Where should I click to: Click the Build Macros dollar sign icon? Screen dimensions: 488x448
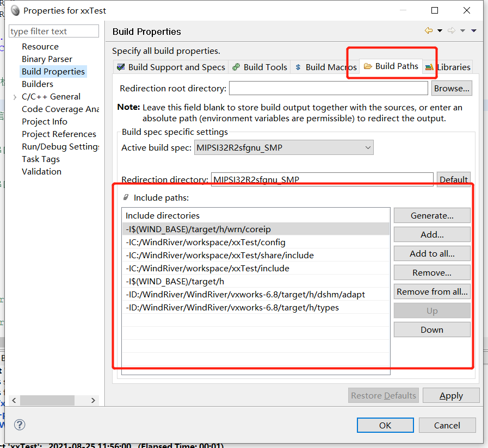(298, 67)
